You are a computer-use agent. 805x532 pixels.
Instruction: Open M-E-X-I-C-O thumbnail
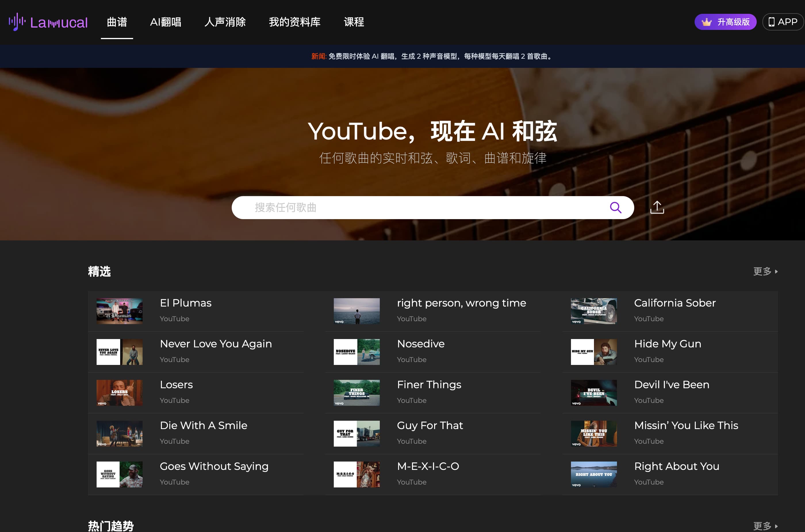pos(356,474)
